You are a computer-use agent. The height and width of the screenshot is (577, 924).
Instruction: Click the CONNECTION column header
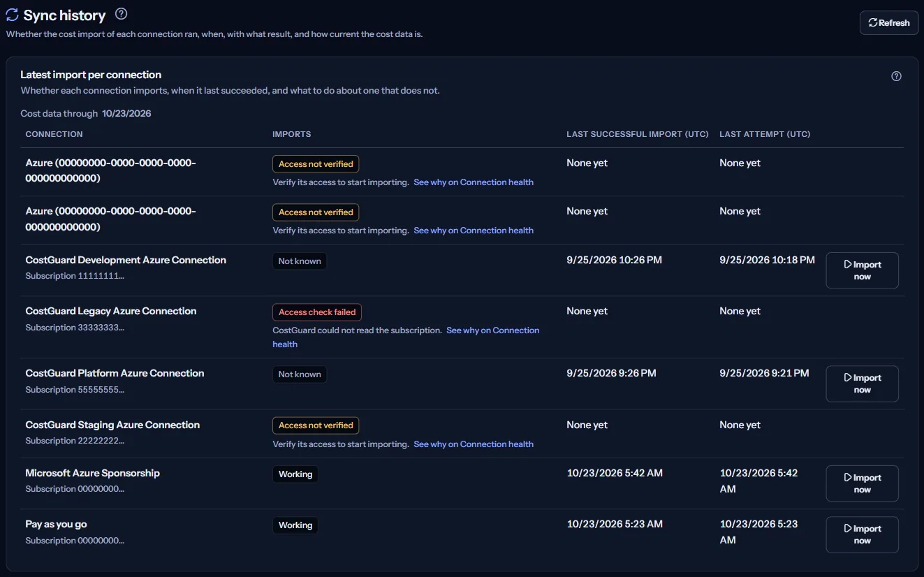54,134
